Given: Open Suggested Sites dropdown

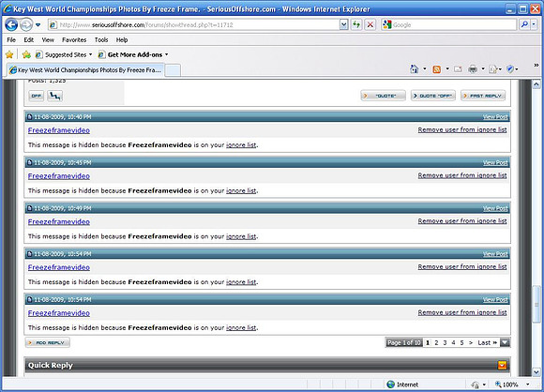Looking at the screenshot, I should pos(64,54).
